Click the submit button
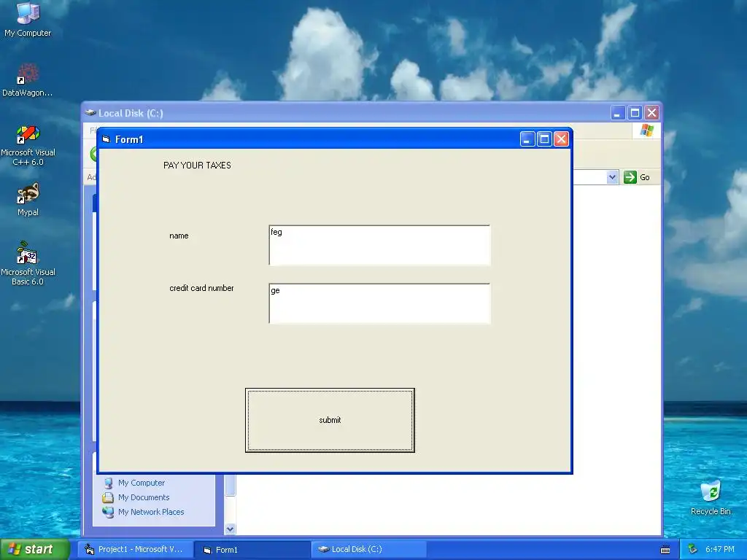The height and width of the screenshot is (560, 747). 330,420
